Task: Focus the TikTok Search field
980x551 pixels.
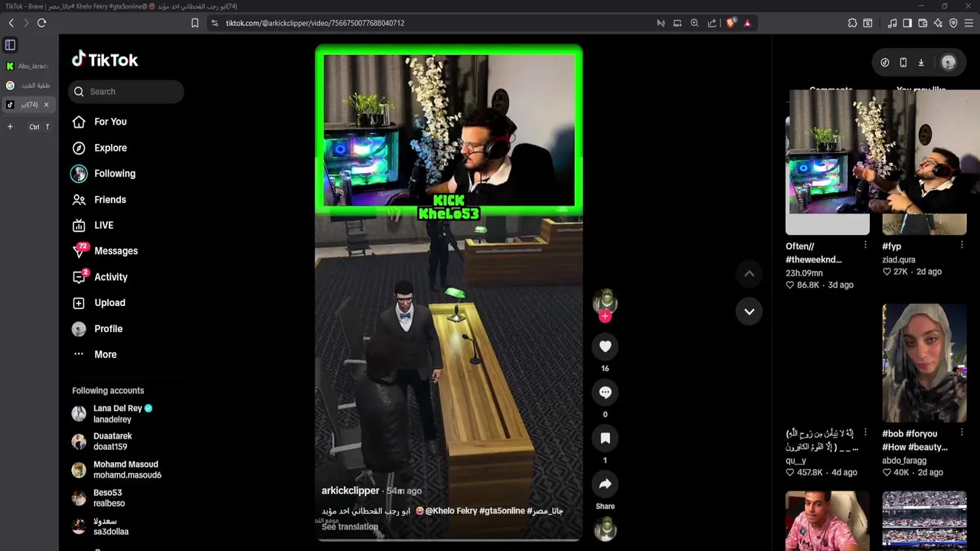Action: [126, 92]
